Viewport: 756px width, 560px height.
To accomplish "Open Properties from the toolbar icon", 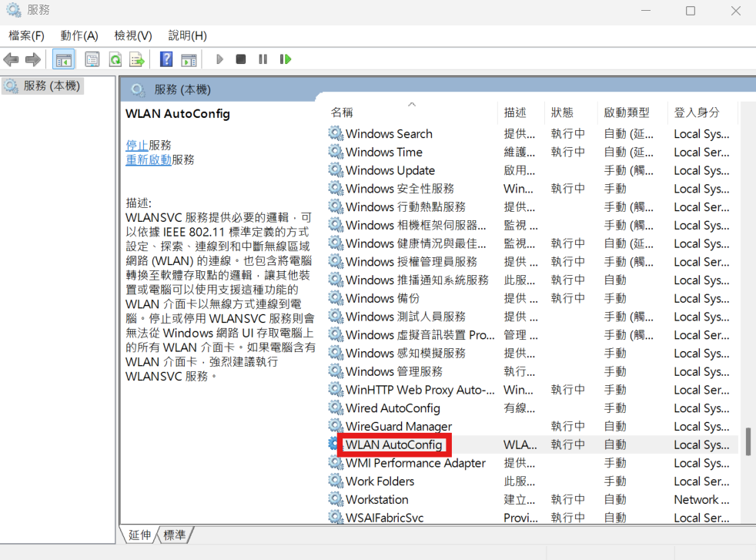I will (x=92, y=59).
